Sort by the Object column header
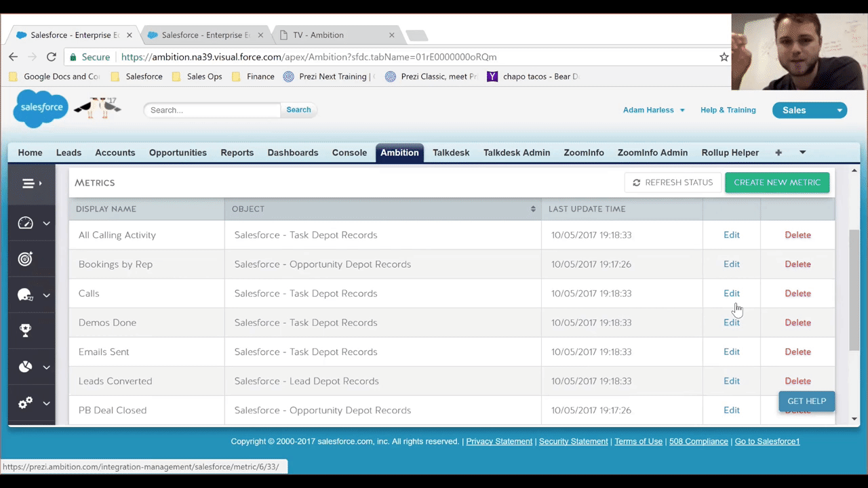Screen dimensions: 868x488 (382, 209)
